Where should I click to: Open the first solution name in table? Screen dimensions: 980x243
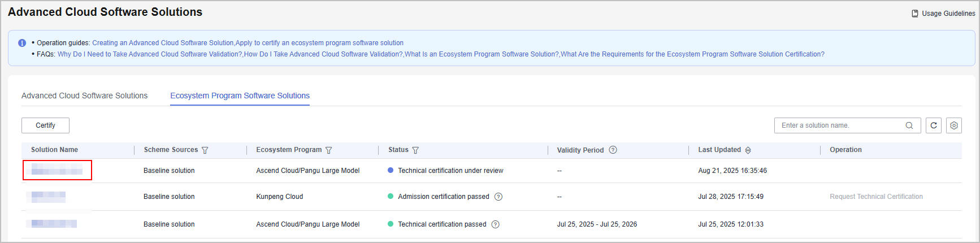pos(57,170)
